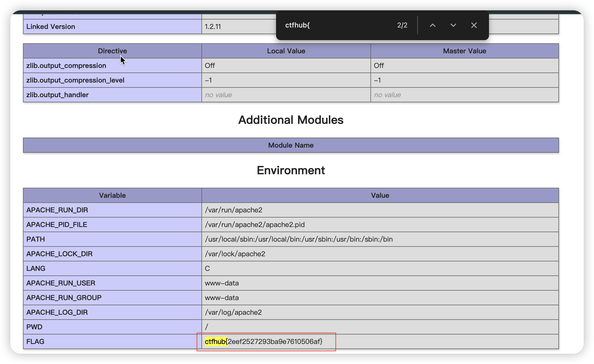Click the Value column header
594x364 pixels.
pyautogui.click(x=380, y=195)
